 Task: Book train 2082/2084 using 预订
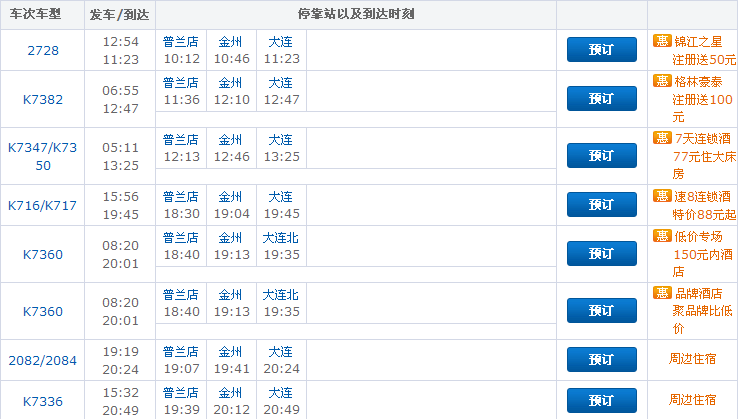click(x=601, y=360)
